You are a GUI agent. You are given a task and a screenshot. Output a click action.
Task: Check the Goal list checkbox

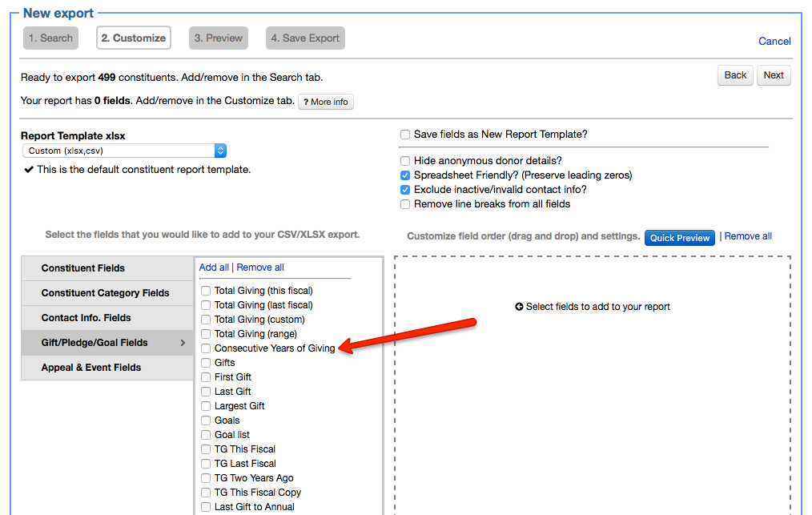click(206, 435)
